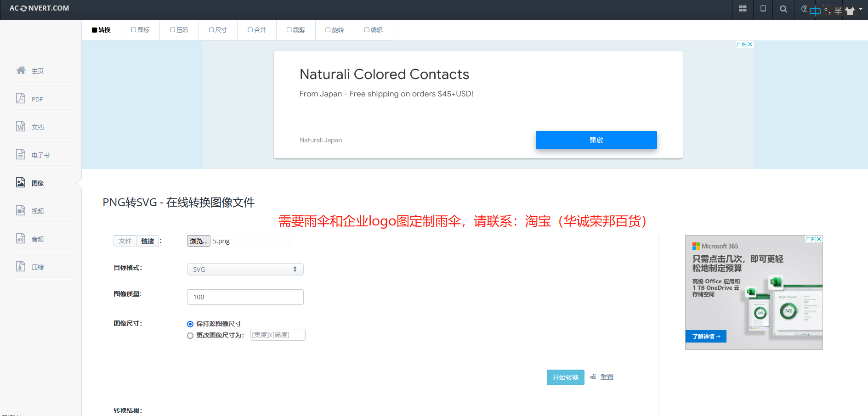Click inside the 图像质量 quality field
This screenshot has height=416, width=868.
(245, 297)
